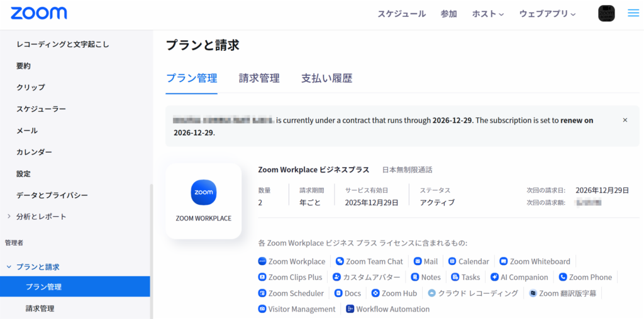Screen dimensions: 644x319
Task: Click the Zoom Phone icon
Action: 563,277
